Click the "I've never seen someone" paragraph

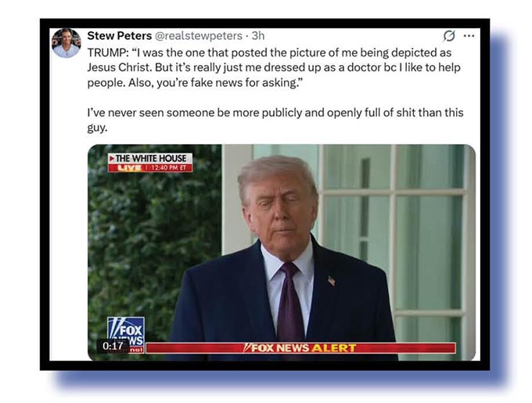tap(275, 120)
